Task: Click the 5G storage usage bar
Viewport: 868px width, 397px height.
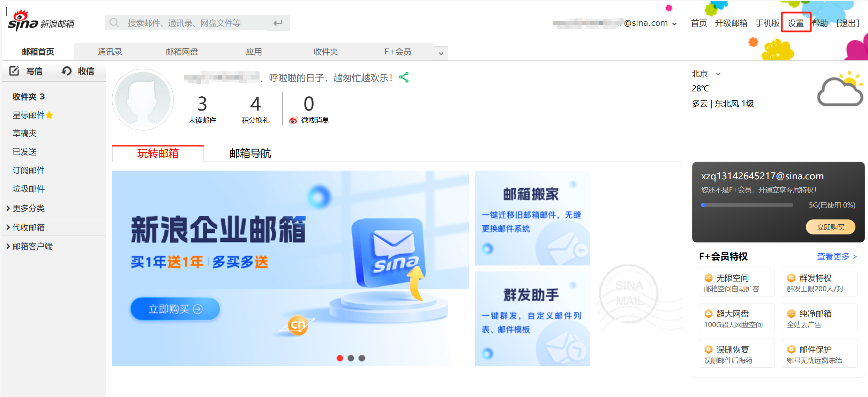Action: 747,205
